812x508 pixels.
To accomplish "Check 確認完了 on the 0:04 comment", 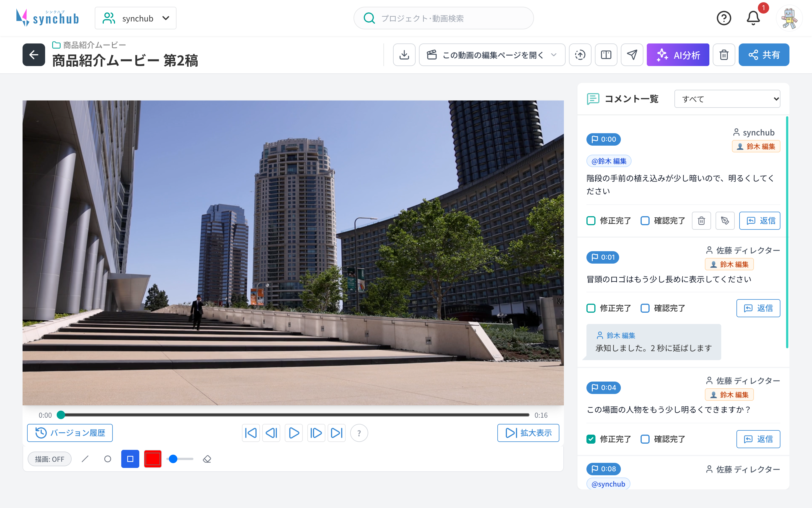I will 645,439.
